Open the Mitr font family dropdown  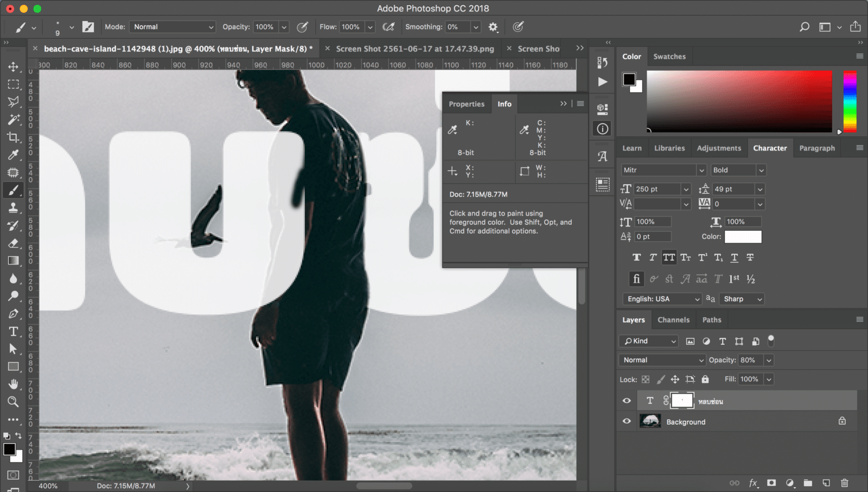663,170
